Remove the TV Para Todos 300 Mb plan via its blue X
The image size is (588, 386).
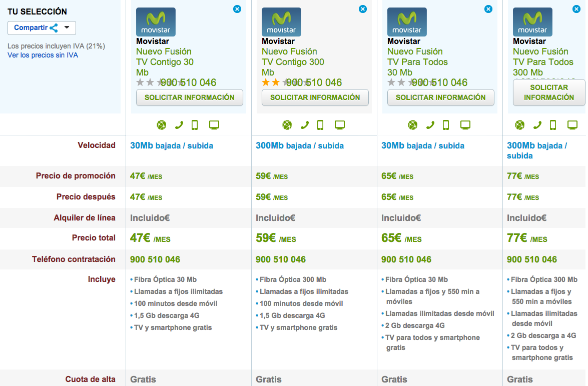click(576, 9)
